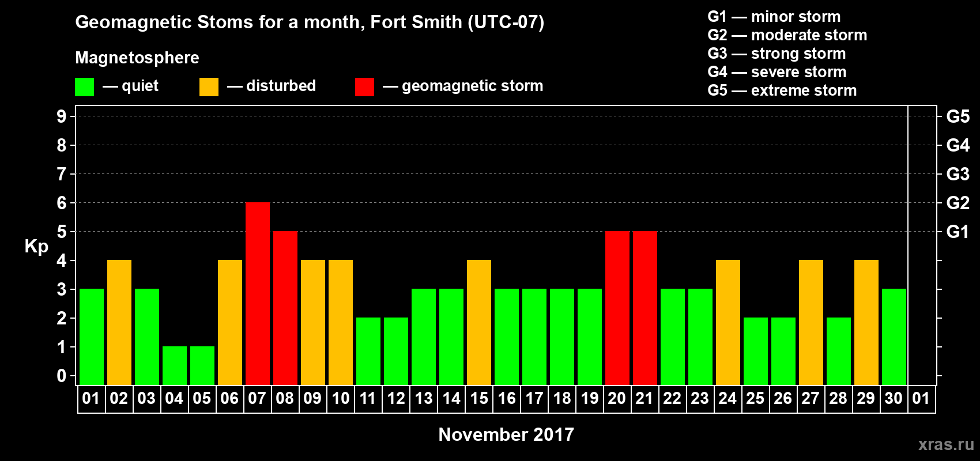Select the red Kp 6 bar for day 07
The height and width of the screenshot is (461, 980).
click(258, 294)
